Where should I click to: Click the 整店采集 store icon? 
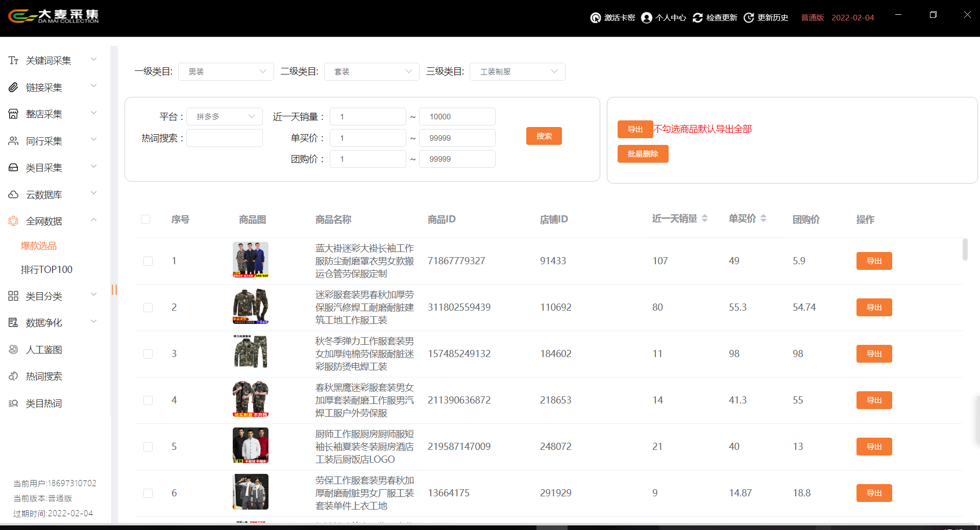[x=13, y=114]
